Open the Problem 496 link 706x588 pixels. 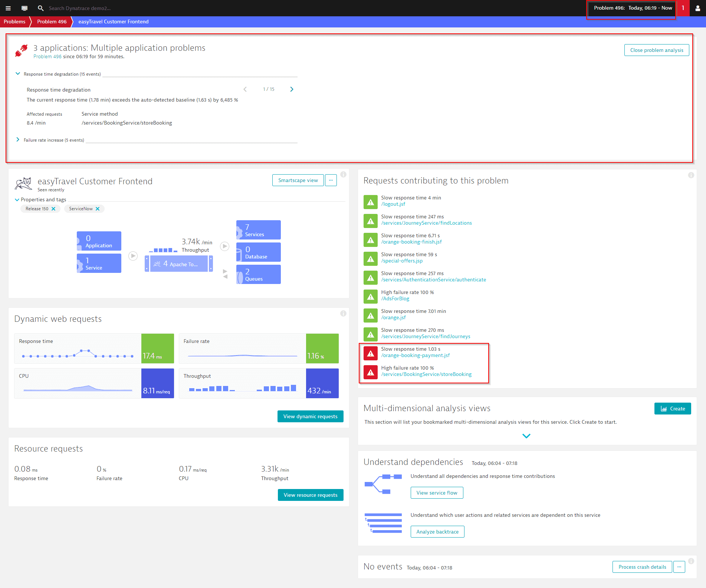[x=47, y=57]
